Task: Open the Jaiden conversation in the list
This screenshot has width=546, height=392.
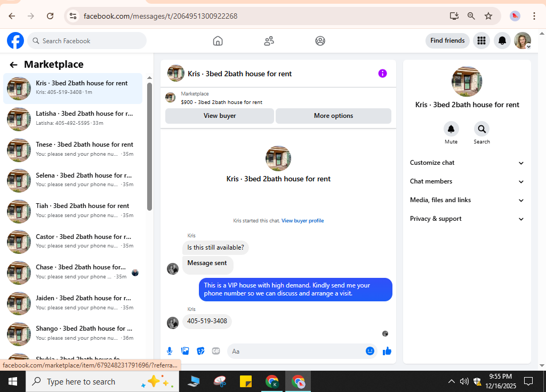Action: click(x=73, y=303)
